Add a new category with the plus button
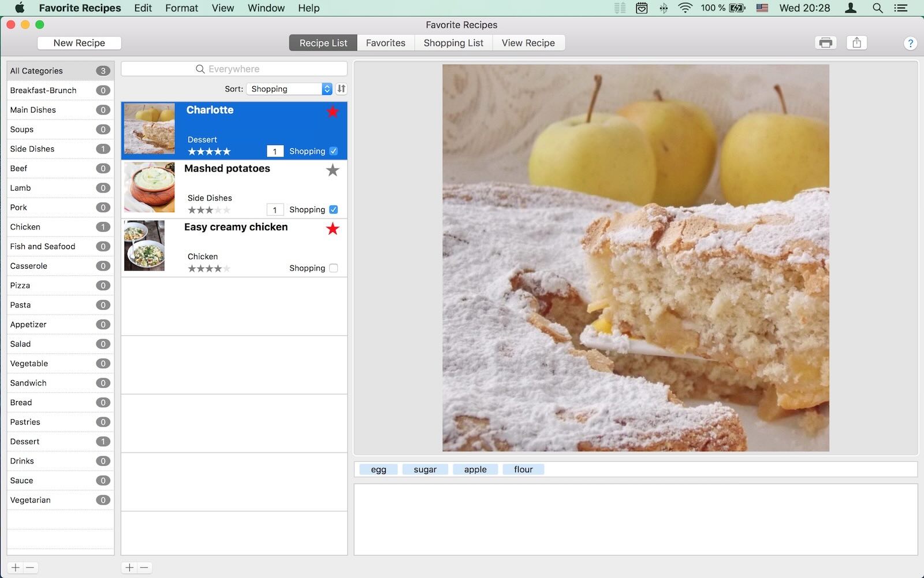The image size is (924, 578). click(x=16, y=568)
